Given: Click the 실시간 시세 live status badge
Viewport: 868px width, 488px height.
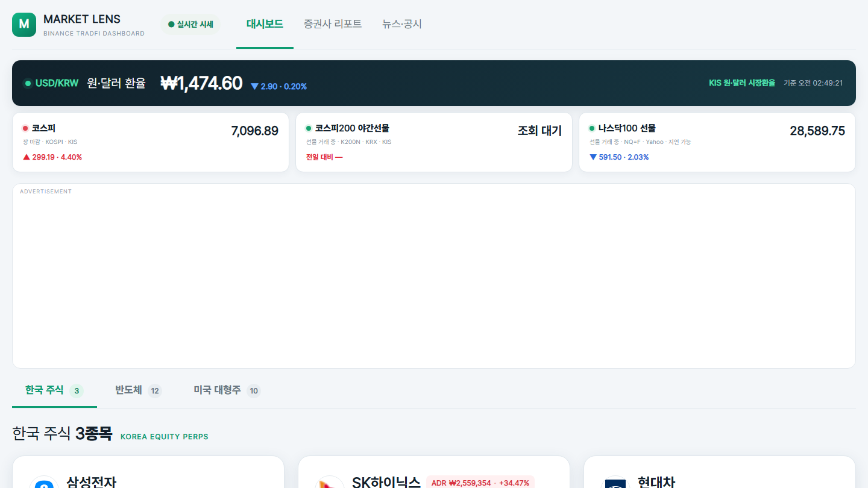Looking at the screenshot, I should click(x=190, y=25).
